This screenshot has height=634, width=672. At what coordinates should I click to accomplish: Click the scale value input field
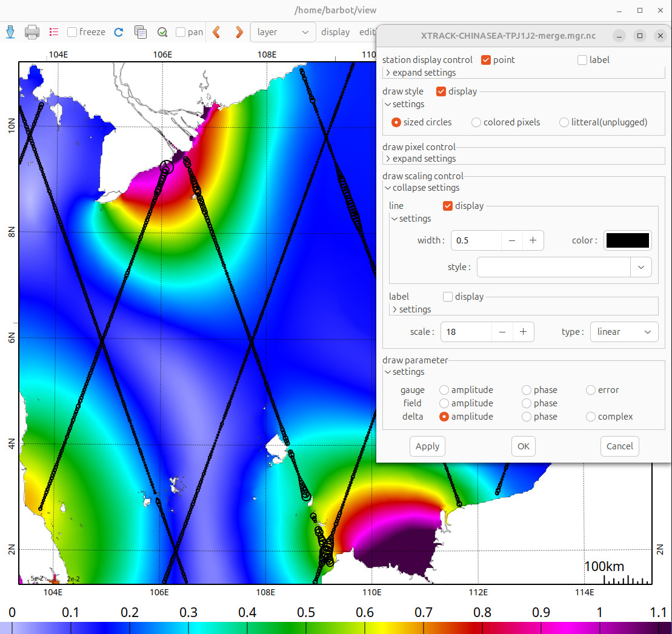[x=467, y=332]
